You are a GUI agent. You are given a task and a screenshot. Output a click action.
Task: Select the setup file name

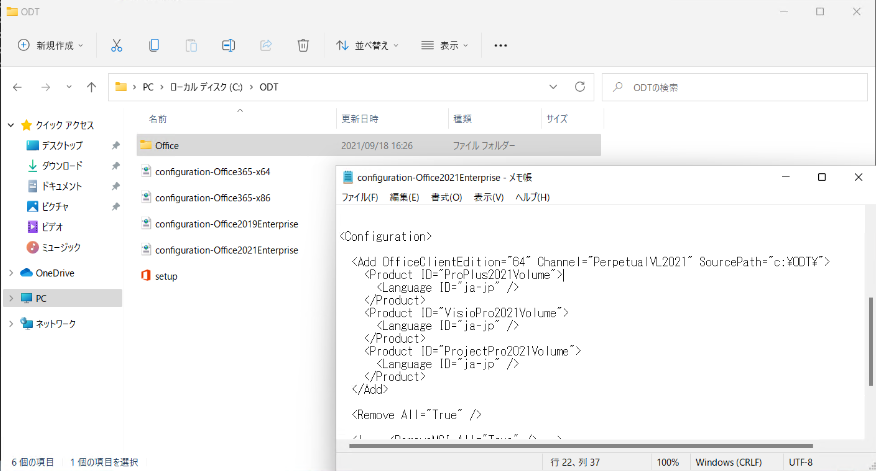[x=166, y=276]
